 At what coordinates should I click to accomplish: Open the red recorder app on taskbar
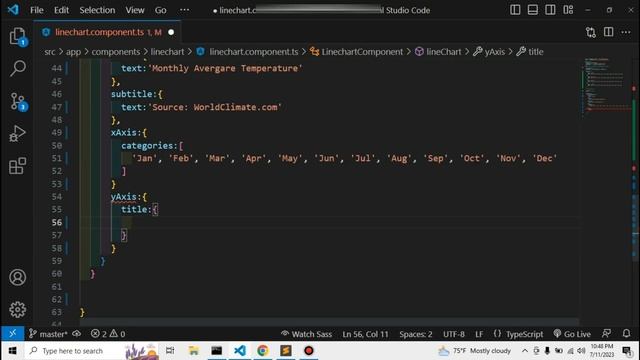coord(309,351)
